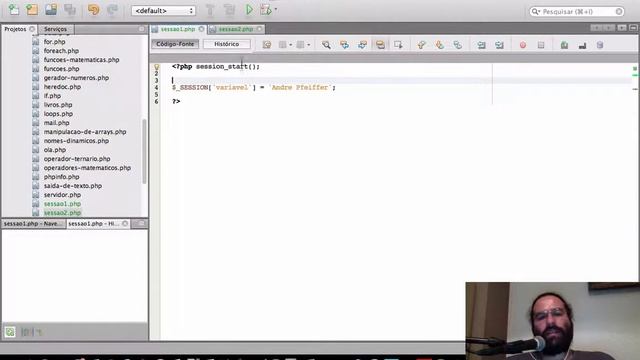Switch to the Serviços tab
Viewport: 640px width, 360px height.
pyautogui.click(x=56, y=29)
